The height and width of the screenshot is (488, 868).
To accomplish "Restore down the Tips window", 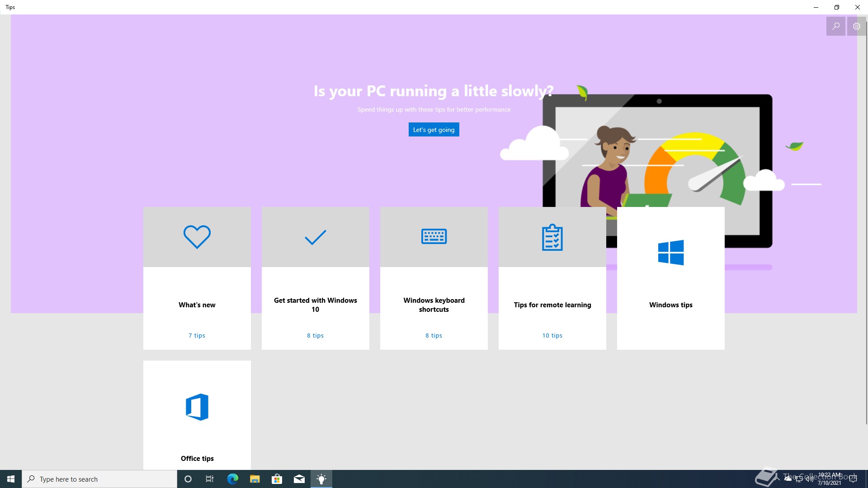I will [x=837, y=7].
